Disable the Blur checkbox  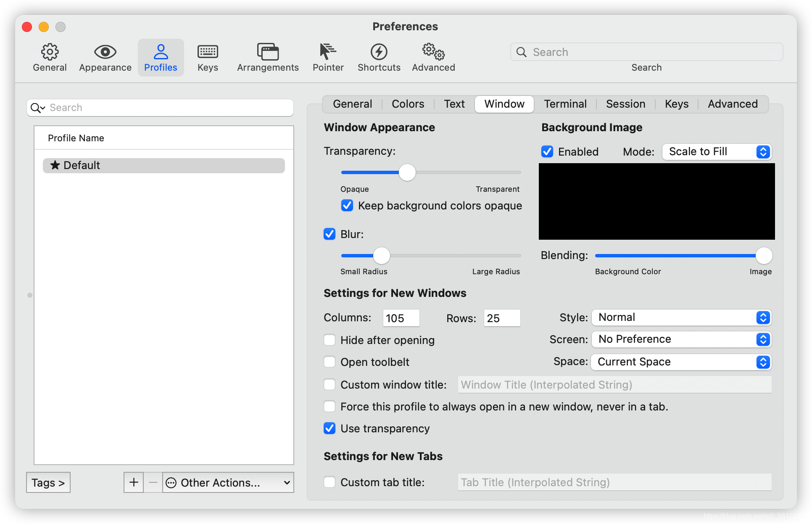pos(330,234)
